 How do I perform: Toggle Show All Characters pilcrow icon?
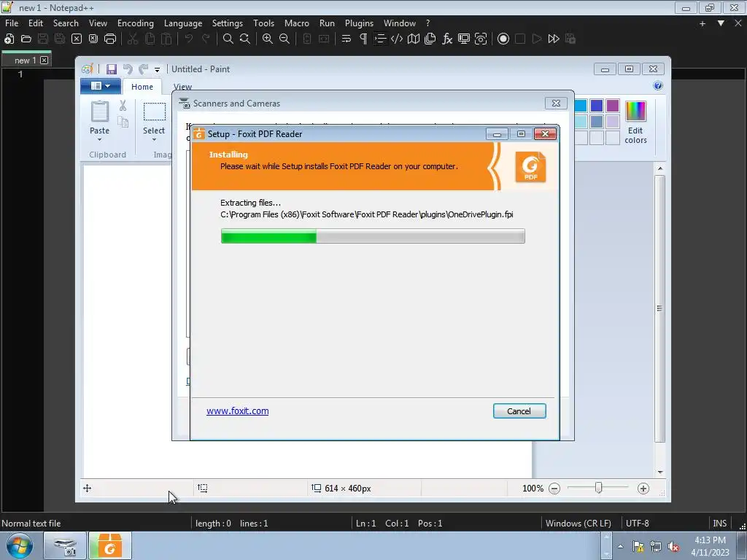[x=363, y=39]
